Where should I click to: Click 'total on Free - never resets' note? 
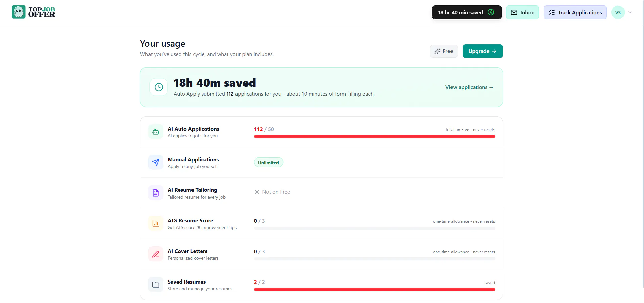[x=470, y=130]
